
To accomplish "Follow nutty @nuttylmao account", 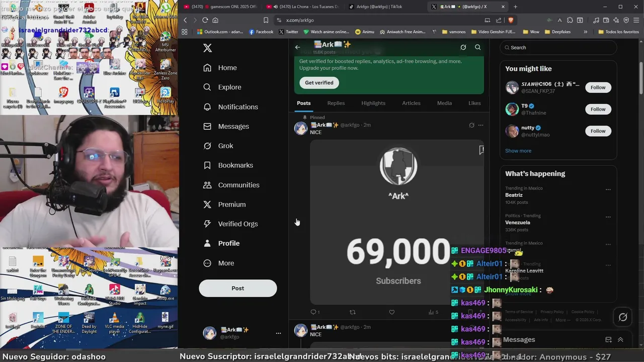I will tap(598, 131).
